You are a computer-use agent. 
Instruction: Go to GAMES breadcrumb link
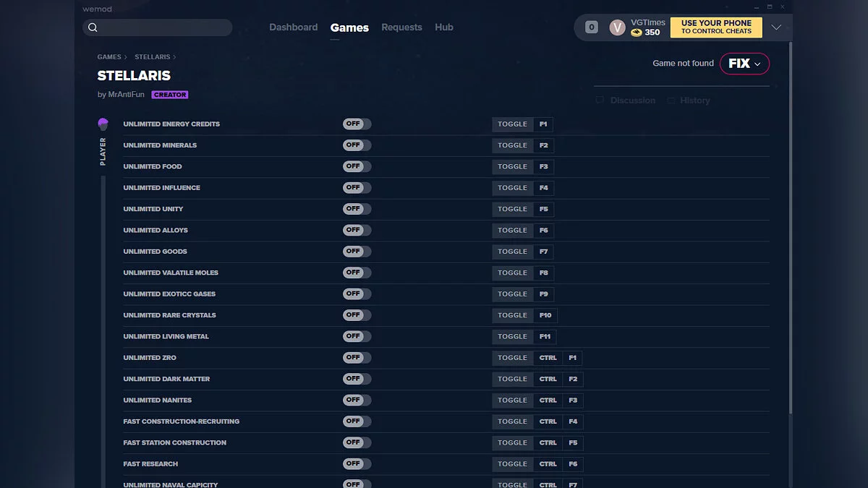click(x=109, y=57)
